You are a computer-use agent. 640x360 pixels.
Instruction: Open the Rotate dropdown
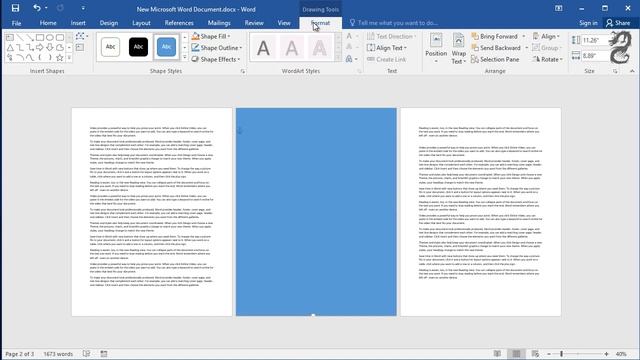(x=547, y=59)
